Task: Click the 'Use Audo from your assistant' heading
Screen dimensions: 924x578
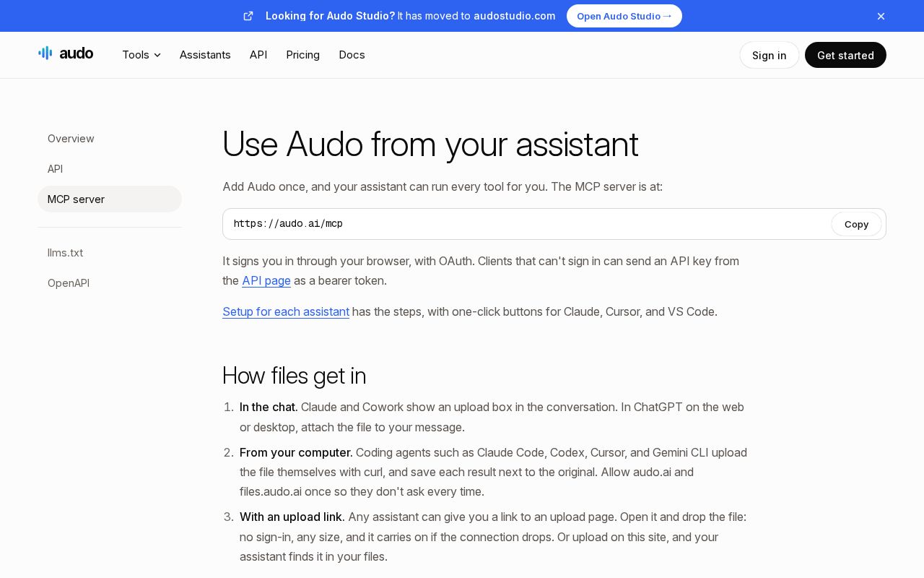Action: pyautogui.click(x=430, y=144)
